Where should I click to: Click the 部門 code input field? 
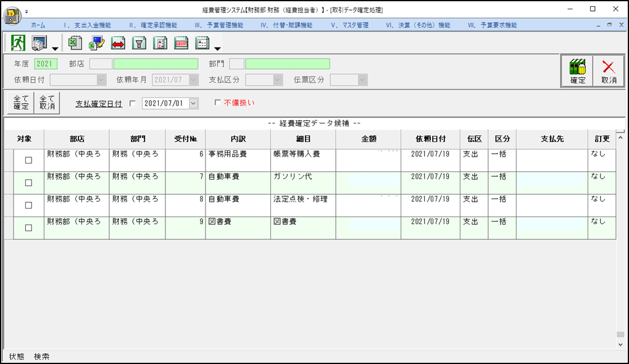click(x=236, y=64)
